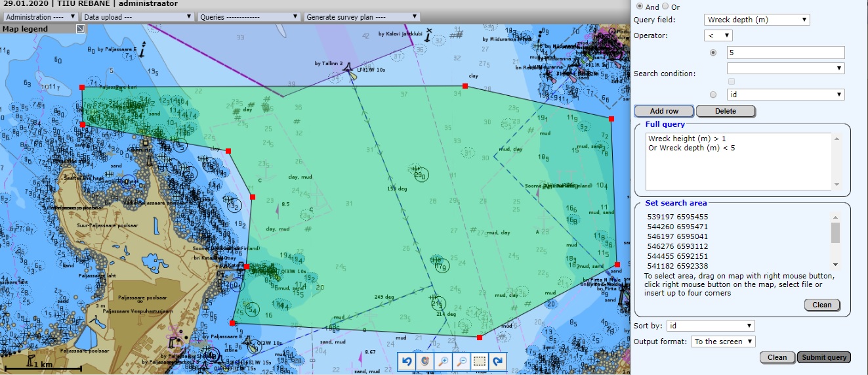Click the target/locate map icon
The width and height of the screenshot is (868, 375).
(x=425, y=361)
